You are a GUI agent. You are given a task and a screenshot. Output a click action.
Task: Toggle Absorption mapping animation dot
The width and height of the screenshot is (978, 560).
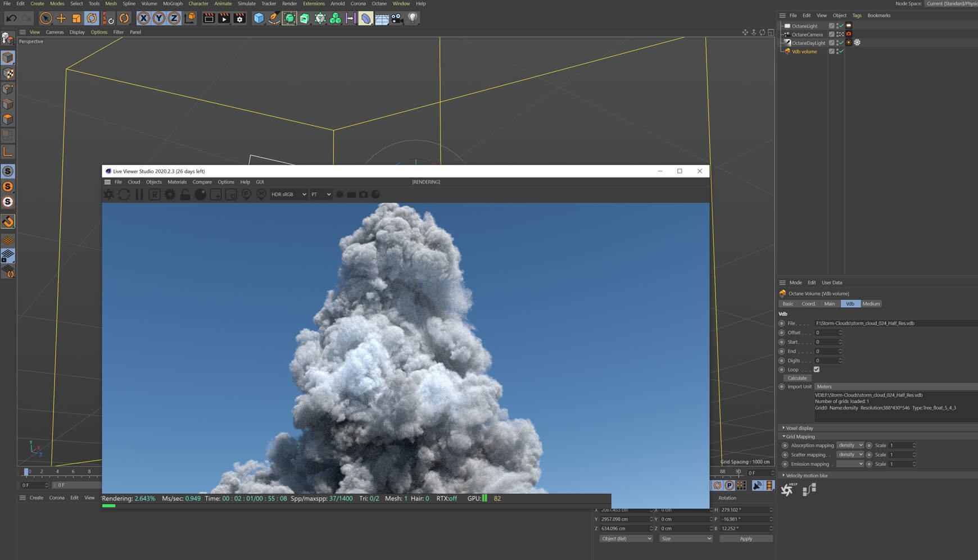tap(785, 445)
